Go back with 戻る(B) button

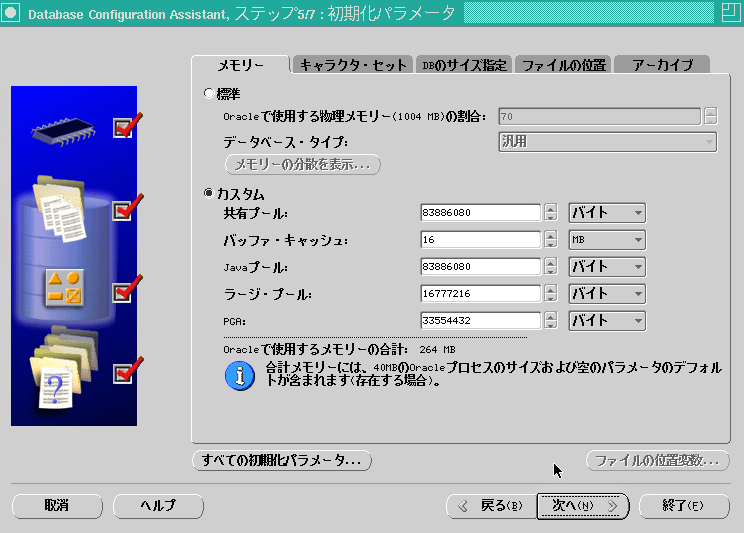click(x=492, y=506)
